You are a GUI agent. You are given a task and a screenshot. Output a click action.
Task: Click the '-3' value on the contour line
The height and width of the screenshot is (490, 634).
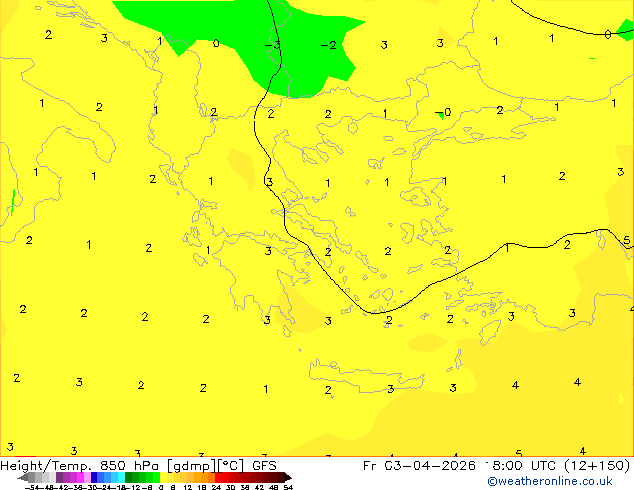tap(273, 44)
